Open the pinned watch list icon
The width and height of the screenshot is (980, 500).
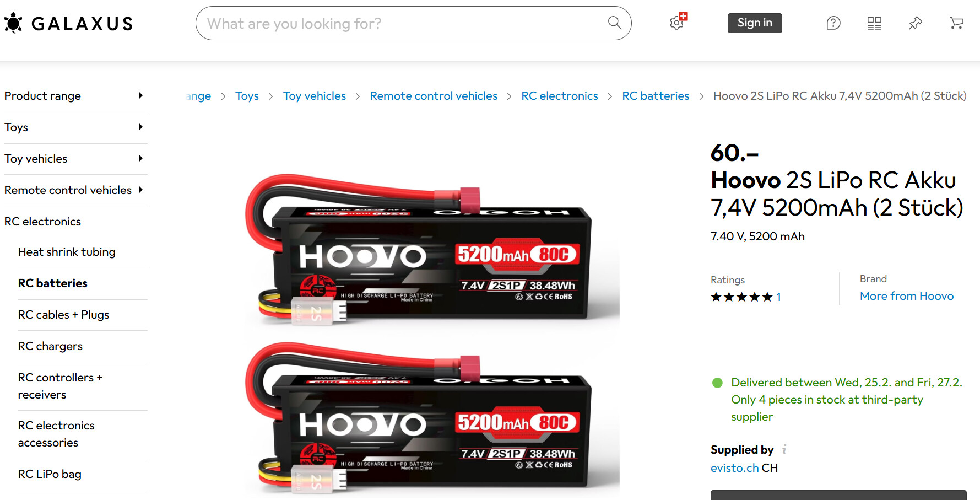coord(915,23)
